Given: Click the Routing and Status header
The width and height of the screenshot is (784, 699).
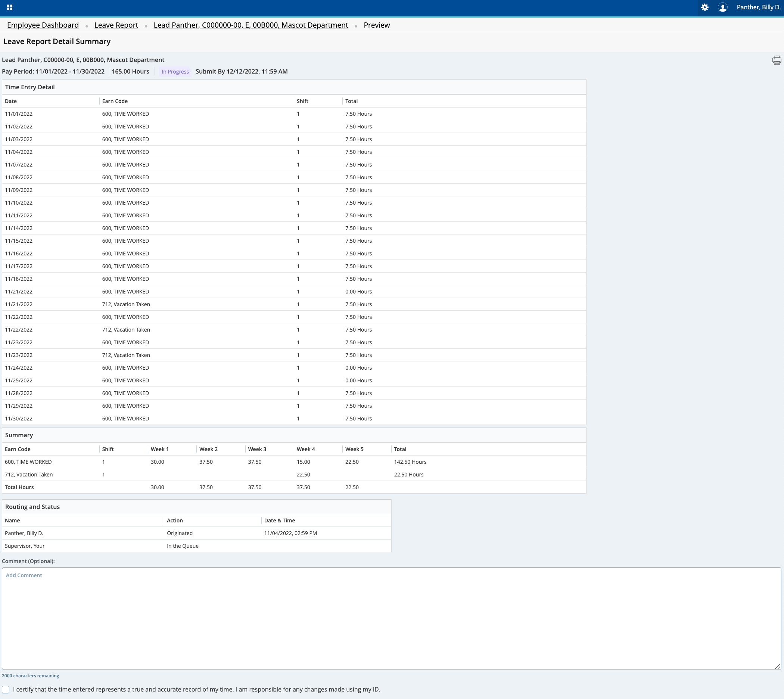Looking at the screenshot, I should [x=32, y=507].
